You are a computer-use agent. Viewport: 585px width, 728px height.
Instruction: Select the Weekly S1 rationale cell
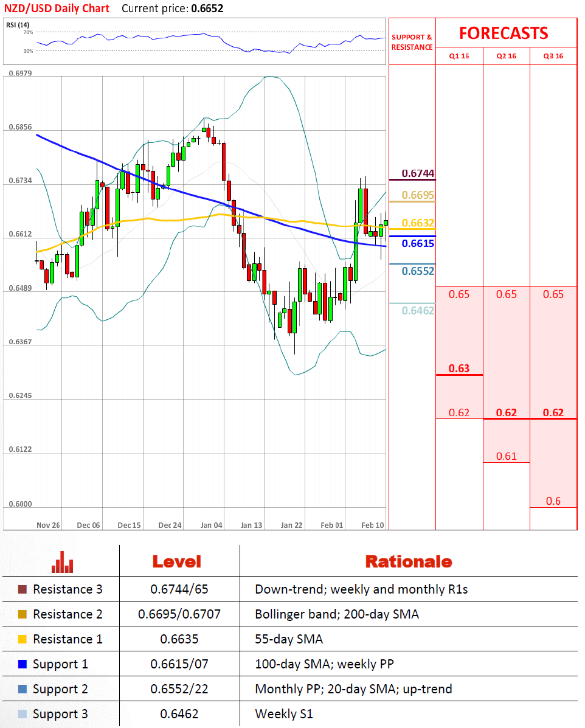point(284,714)
